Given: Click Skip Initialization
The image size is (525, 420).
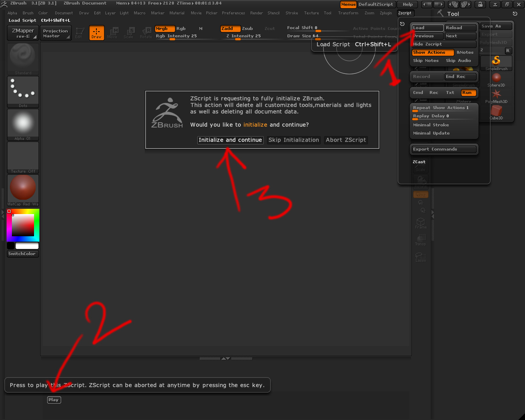Looking at the screenshot, I should click(294, 140).
